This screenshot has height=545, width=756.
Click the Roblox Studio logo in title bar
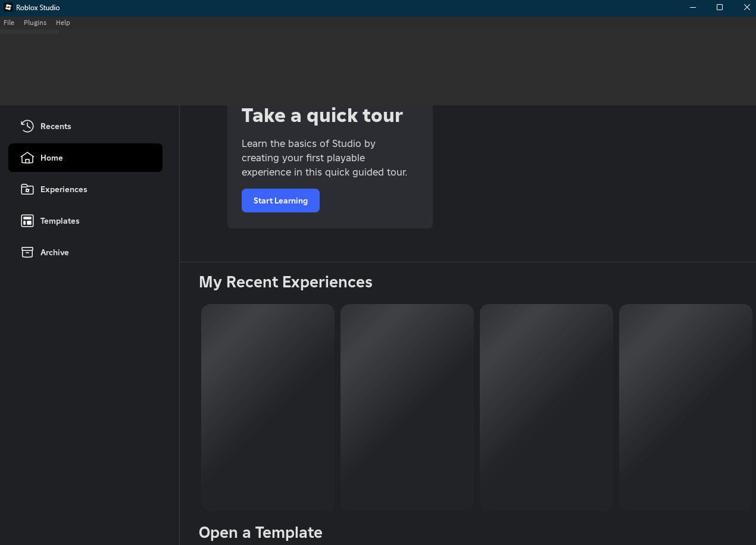click(x=8, y=8)
